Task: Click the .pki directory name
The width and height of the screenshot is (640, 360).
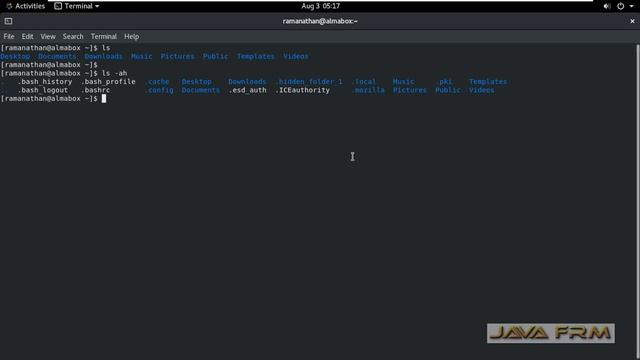Action: click(x=444, y=82)
